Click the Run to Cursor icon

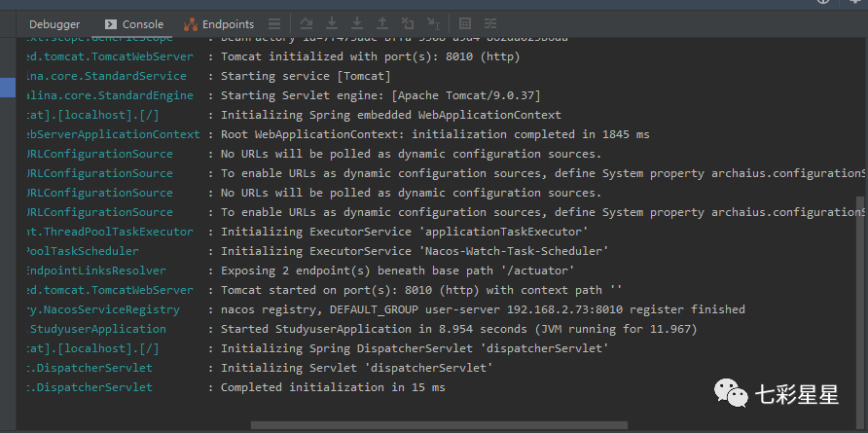point(433,23)
